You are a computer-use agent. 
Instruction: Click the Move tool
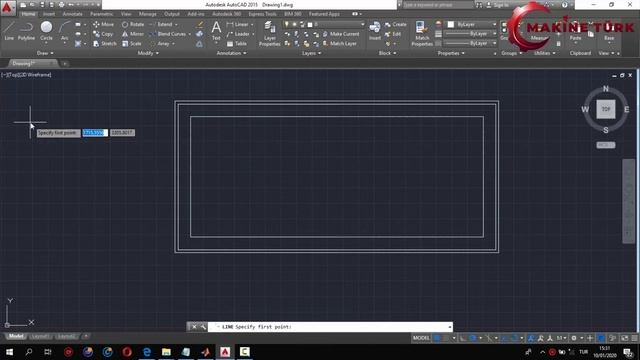[103, 24]
